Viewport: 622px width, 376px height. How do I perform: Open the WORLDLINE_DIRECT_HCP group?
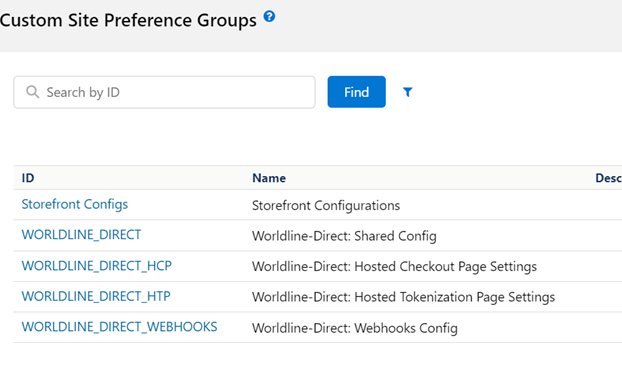click(x=96, y=266)
